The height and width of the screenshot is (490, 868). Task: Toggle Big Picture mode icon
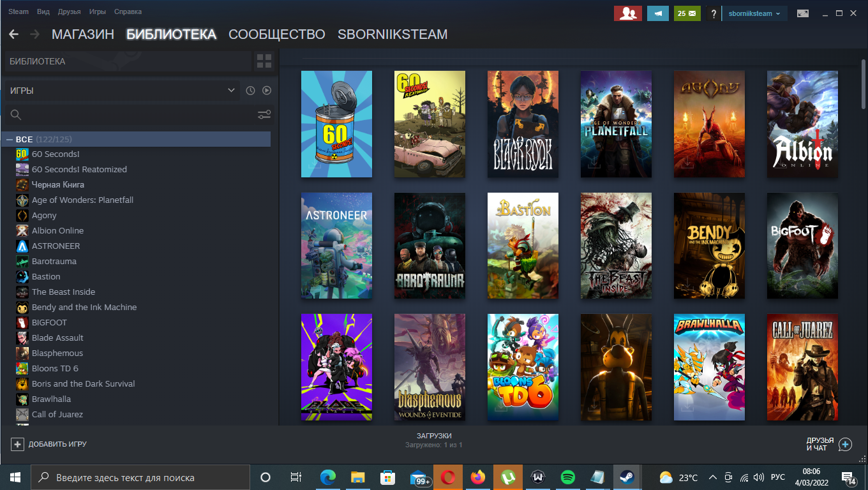(x=802, y=13)
